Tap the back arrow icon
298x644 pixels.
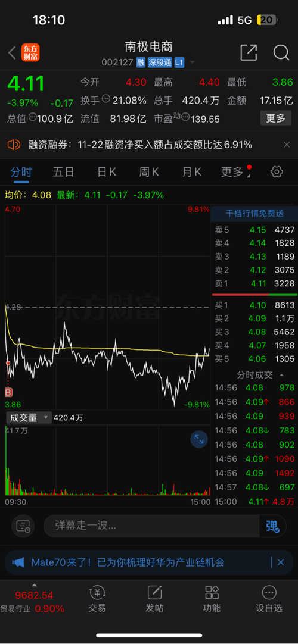tap(13, 53)
